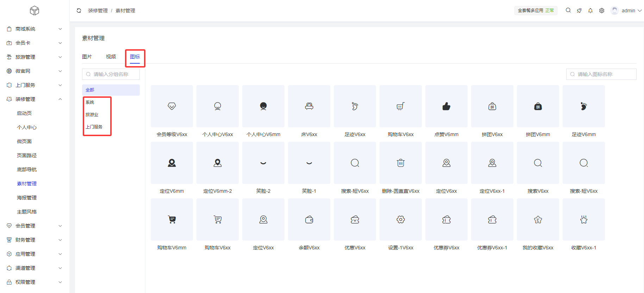644x293 pixels.
Task: Select the 优惠券V6xx-1 coupon icon
Action: pos(492,219)
